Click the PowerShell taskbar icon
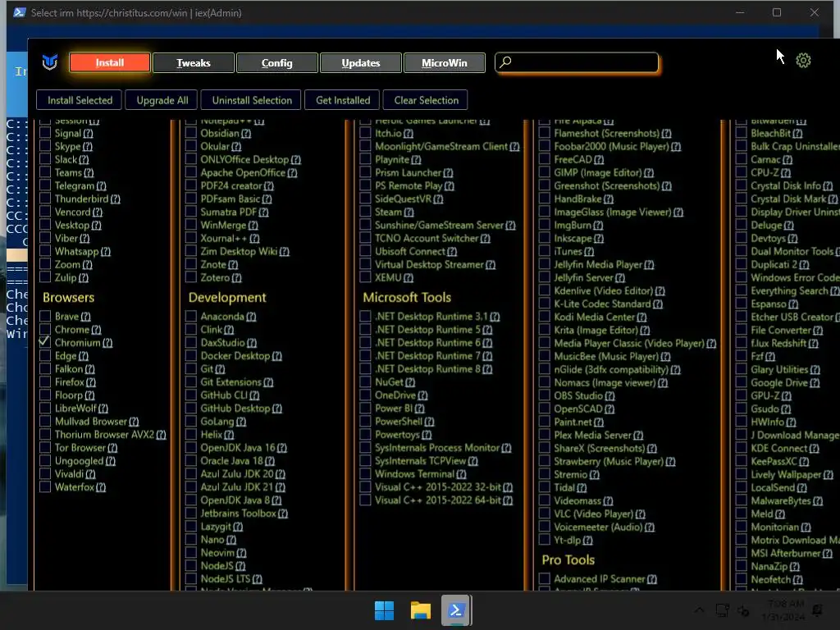 [456, 610]
